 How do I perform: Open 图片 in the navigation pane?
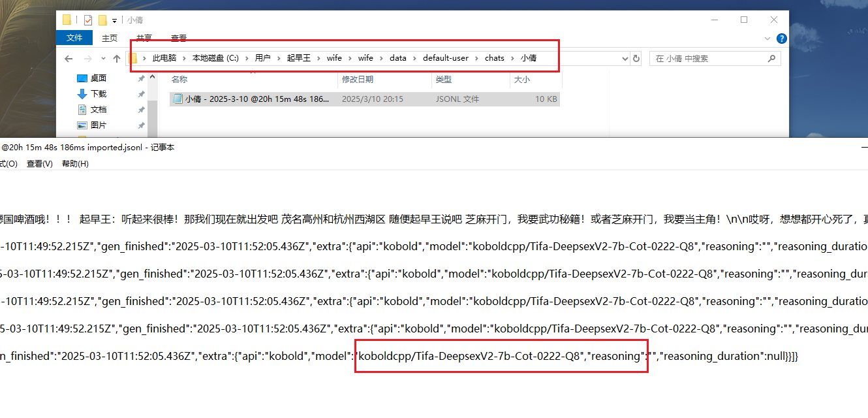click(99, 125)
